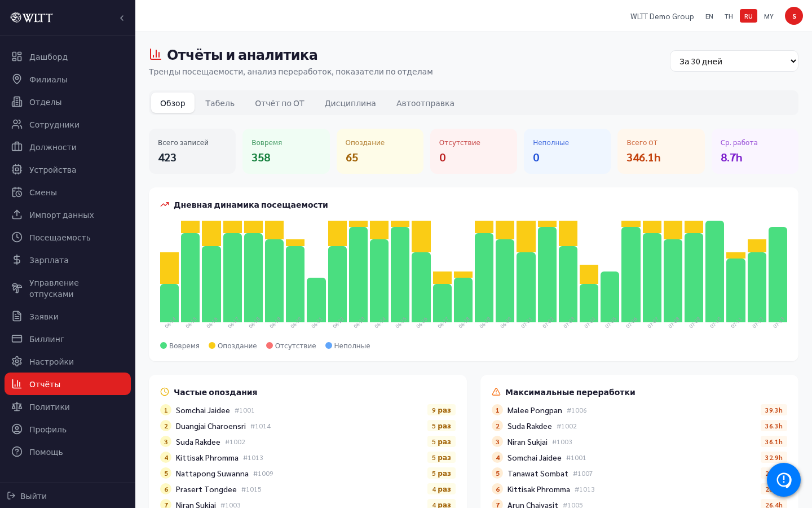Viewport: 812px width, 508px height.
Task: Click the red S user avatar
Action: point(794,16)
